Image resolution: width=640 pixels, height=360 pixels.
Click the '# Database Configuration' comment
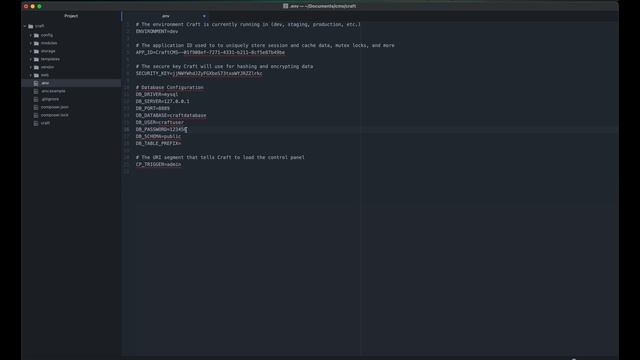(169, 87)
